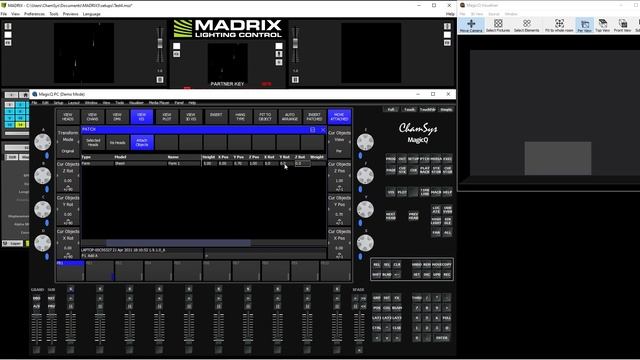Click Height column header in PATCH

(x=209, y=157)
